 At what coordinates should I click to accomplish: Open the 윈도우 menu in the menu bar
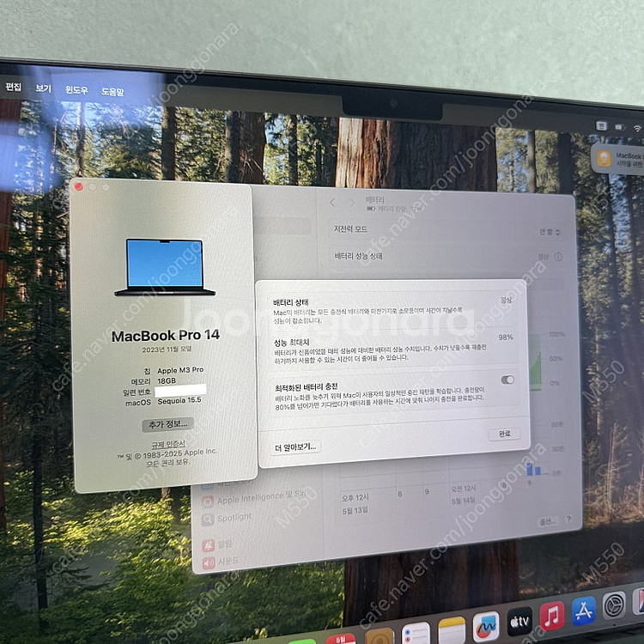pyautogui.click(x=76, y=90)
